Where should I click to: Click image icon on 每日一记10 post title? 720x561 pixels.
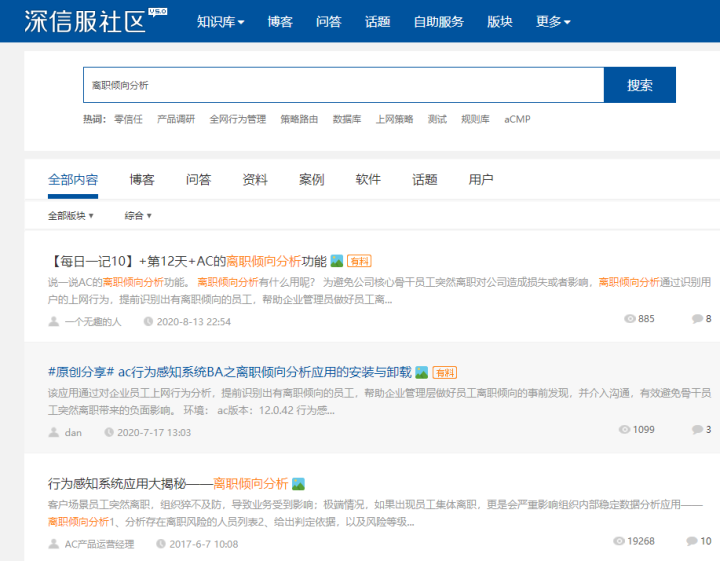pos(337,261)
